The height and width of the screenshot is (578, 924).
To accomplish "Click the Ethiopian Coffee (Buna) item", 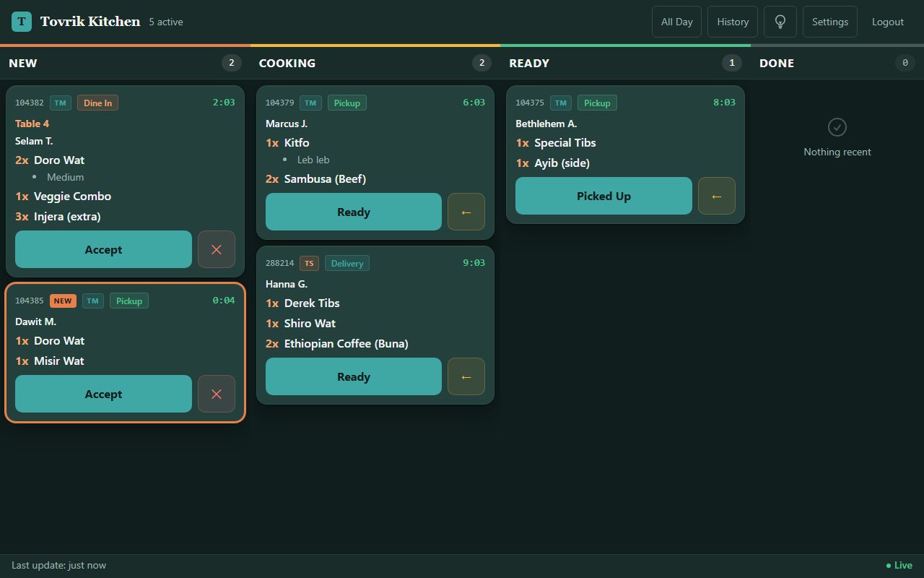I will click(x=346, y=343).
